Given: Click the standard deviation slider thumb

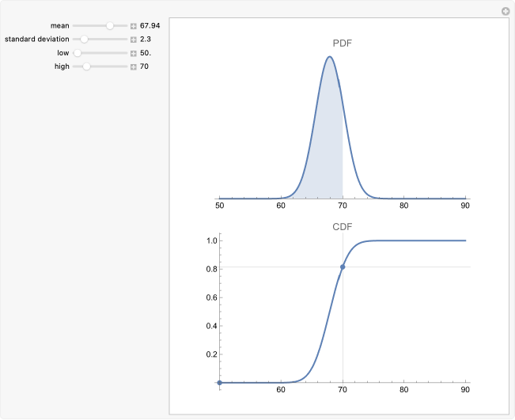Looking at the screenshot, I should tap(85, 40).
